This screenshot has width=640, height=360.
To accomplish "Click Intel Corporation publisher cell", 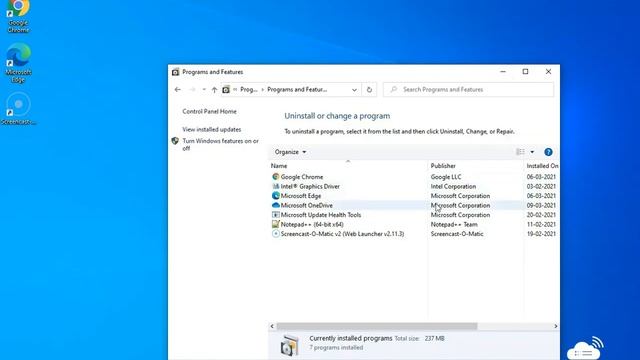I will tap(453, 186).
